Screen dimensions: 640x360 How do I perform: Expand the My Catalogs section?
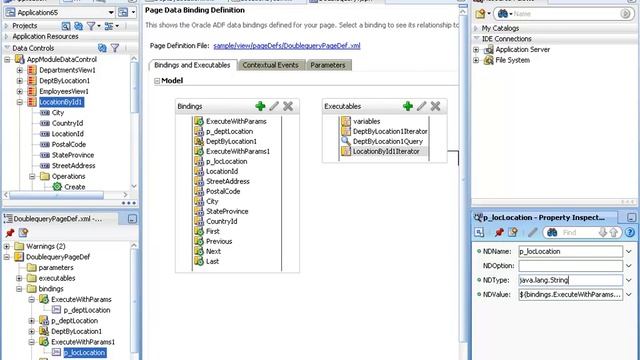point(476,28)
